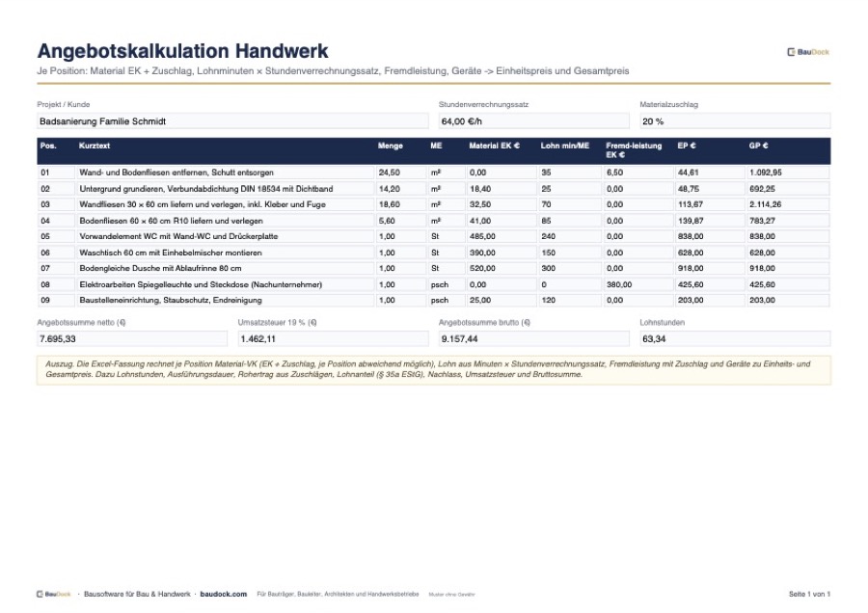Viewport: 868px width, 613px height.
Task: Click Menge value 5,60 in position 04
Action: (401, 221)
